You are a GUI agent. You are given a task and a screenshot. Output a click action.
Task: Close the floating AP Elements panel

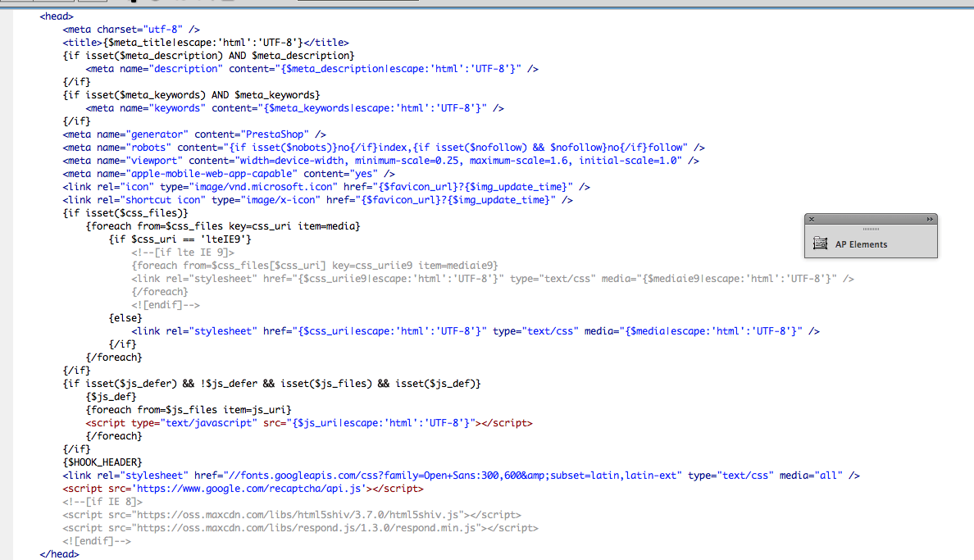pos(812,220)
